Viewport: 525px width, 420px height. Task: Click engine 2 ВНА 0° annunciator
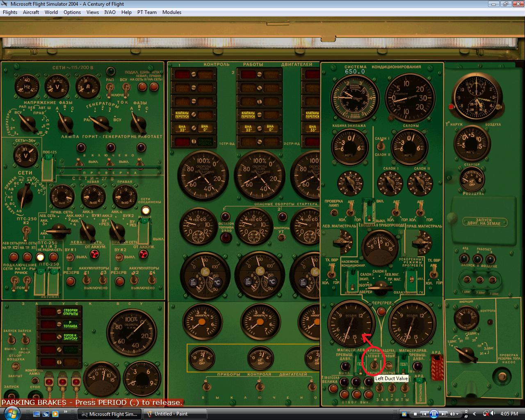[271, 128]
